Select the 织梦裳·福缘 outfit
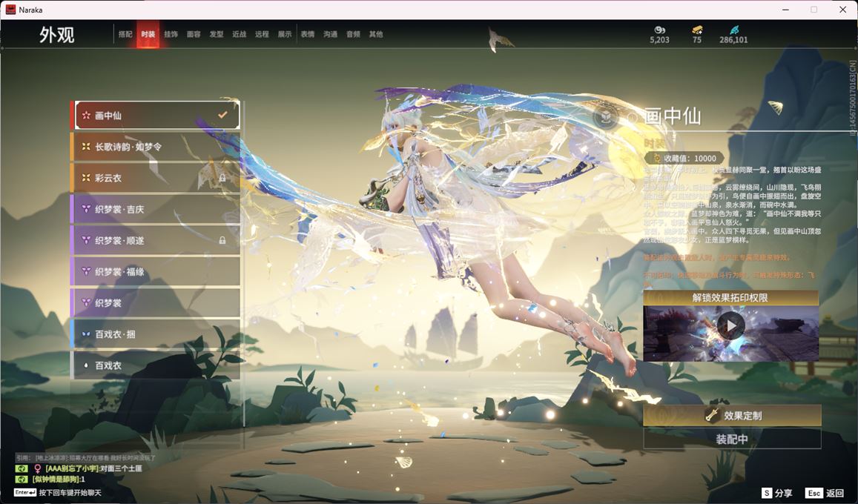The width and height of the screenshot is (858, 504). (x=156, y=271)
